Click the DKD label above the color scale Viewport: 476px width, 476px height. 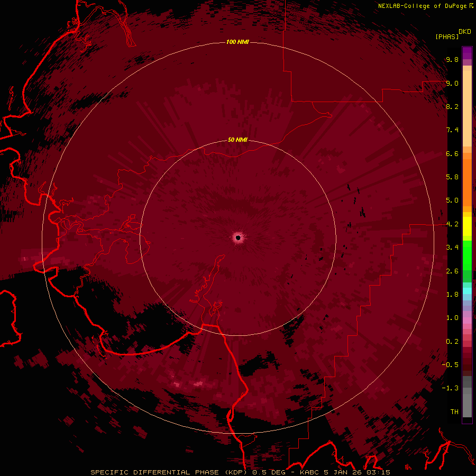pyautogui.click(x=465, y=32)
